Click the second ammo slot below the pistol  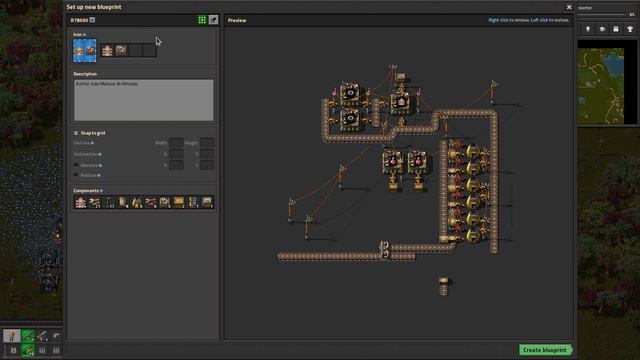[x=56, y=350]
